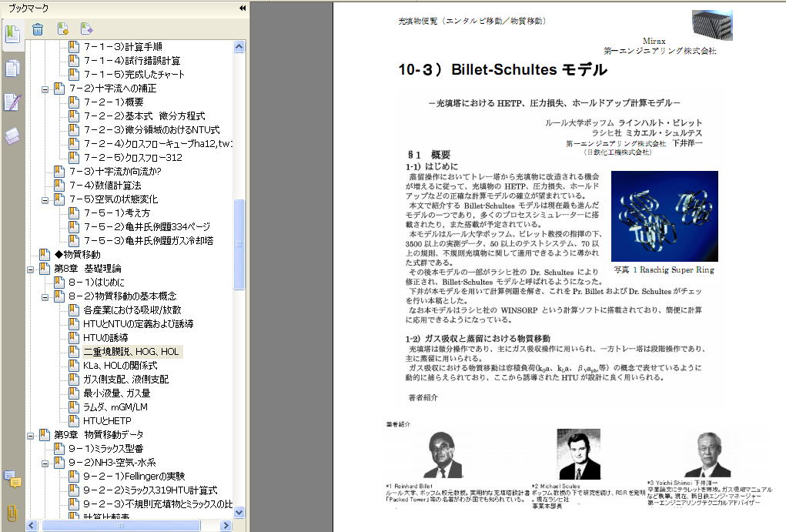Open the Signatures panel icon
This screenshot has width=786, height=532.
(12, 102)
